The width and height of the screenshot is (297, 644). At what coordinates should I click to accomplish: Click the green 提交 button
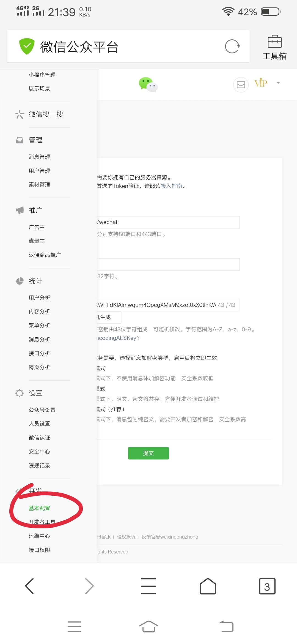click(x=148, y=453)
